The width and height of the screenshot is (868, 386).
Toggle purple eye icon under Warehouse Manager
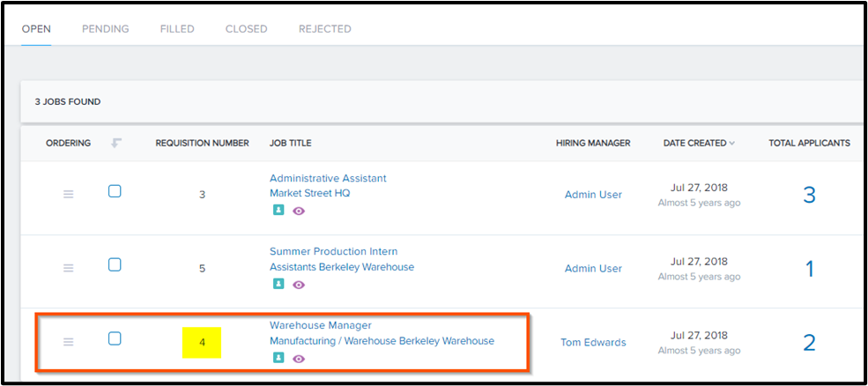coord(299,359)
